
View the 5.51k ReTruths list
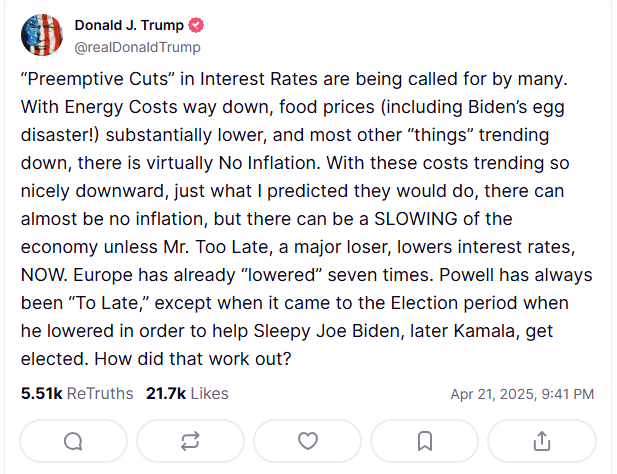(77, 393)
